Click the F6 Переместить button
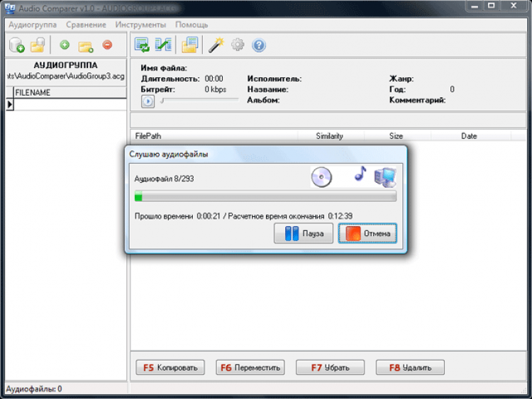 point(250,368)
